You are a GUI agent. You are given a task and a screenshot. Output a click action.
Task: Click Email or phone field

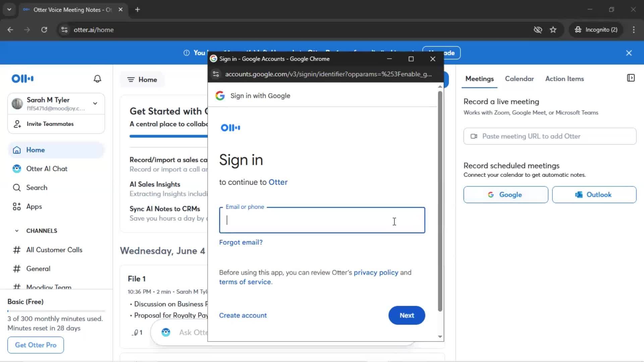(322, 220)
